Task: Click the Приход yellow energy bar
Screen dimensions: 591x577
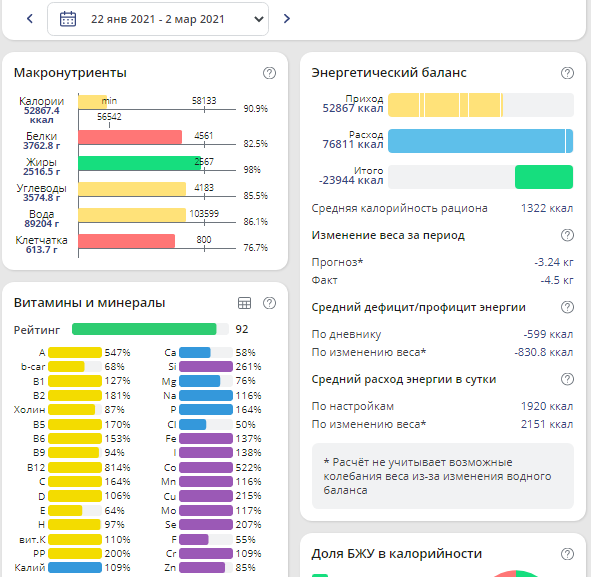Action: [445, 105]
